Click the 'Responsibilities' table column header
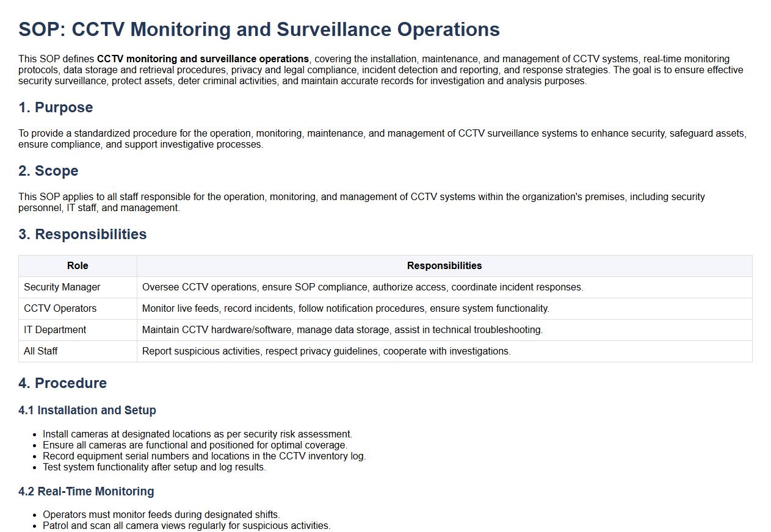The width and height of the screenshot is (771, 532). 444,266
